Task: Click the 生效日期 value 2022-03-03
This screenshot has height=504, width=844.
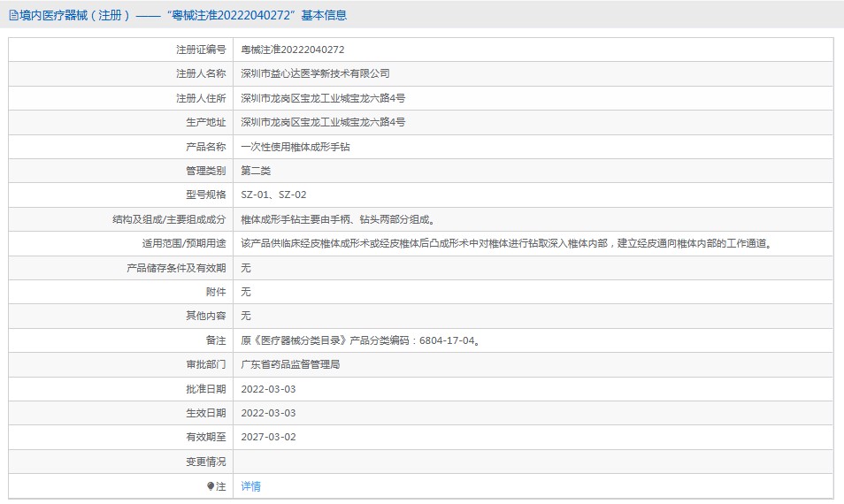Action: pos(268,413)
